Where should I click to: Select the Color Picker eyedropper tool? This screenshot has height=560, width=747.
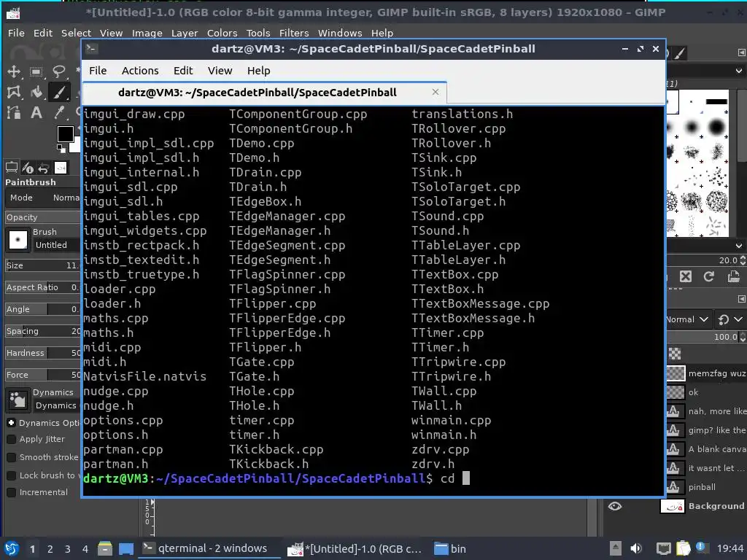click(x=58, y=113)
